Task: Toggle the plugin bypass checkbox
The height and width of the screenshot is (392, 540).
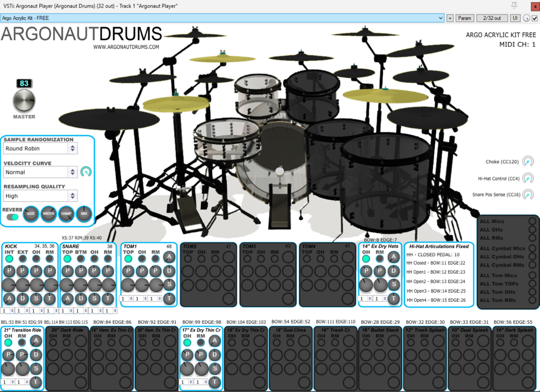Action: [x=535, y=18]
